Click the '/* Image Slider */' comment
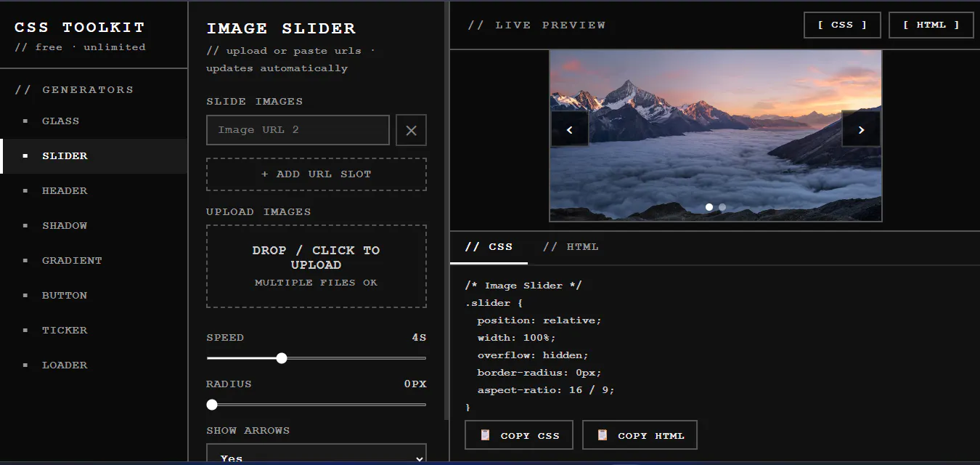Viewport: 980px width, 465px height. point(523,286)
